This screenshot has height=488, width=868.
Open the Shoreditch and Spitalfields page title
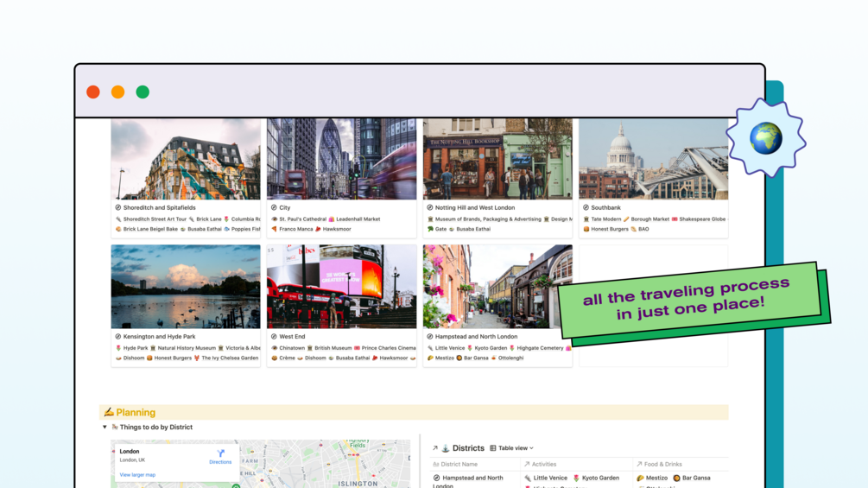click(x=160, y=207)
